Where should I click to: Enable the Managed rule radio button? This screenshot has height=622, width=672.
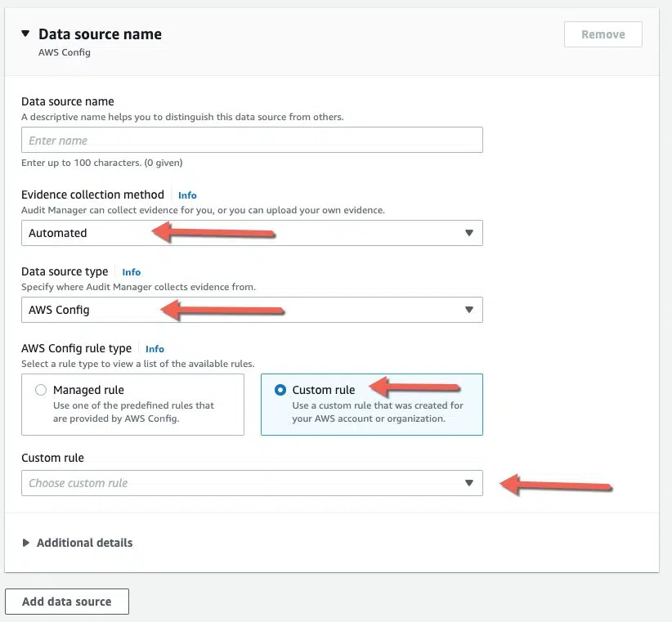point(41,390)
